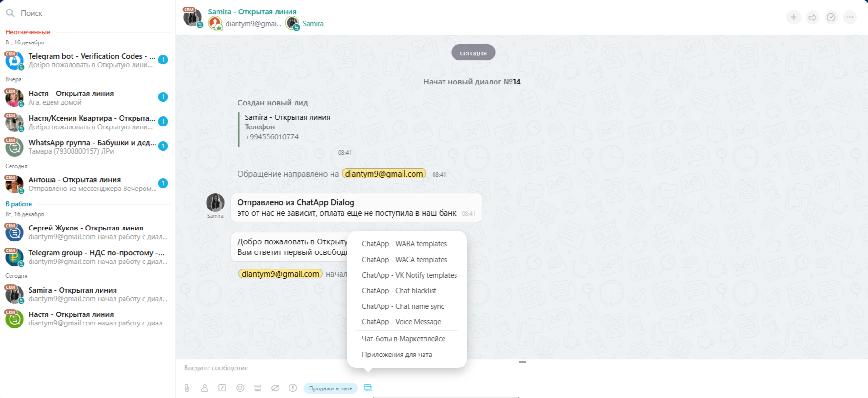This screenshot has height=398, width=868.
Task: Click the slash command icon
Action: pos(222,388)
